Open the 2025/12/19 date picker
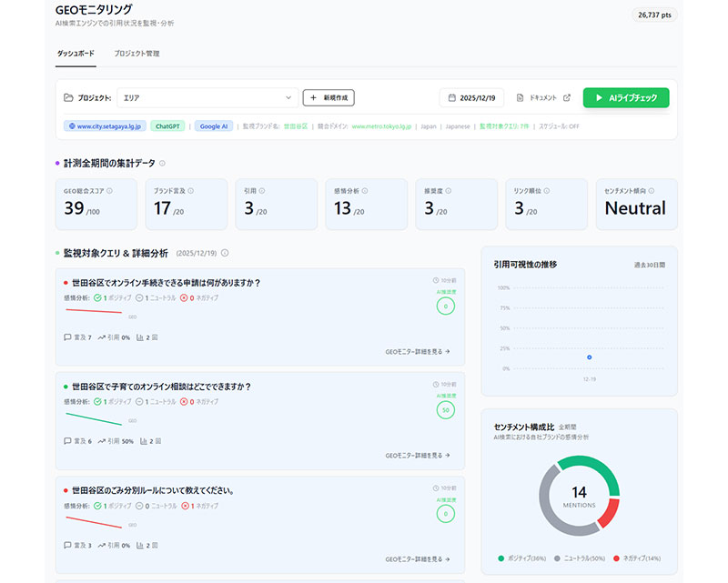 [471, 97]
